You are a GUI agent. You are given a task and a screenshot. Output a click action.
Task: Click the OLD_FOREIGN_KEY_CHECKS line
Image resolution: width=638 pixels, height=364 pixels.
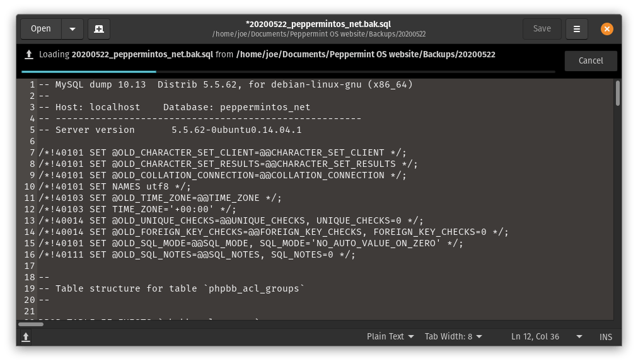(274, 232)
